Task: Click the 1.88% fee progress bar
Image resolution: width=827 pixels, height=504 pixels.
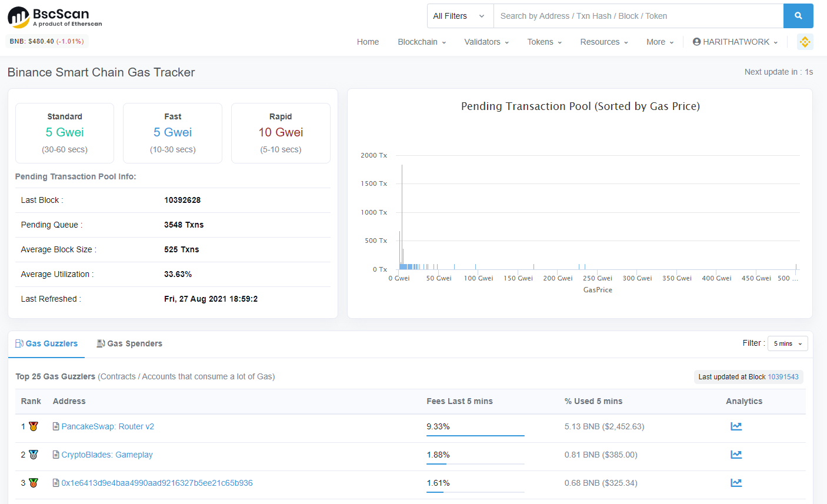Action: click(475, 464)
